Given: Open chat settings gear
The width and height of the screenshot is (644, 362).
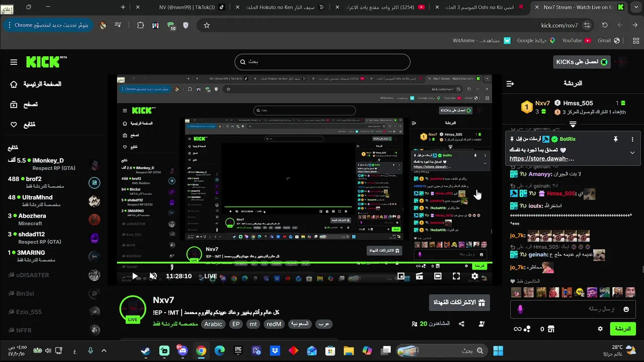Looking at the screenshot, I should tap(600, 329).
